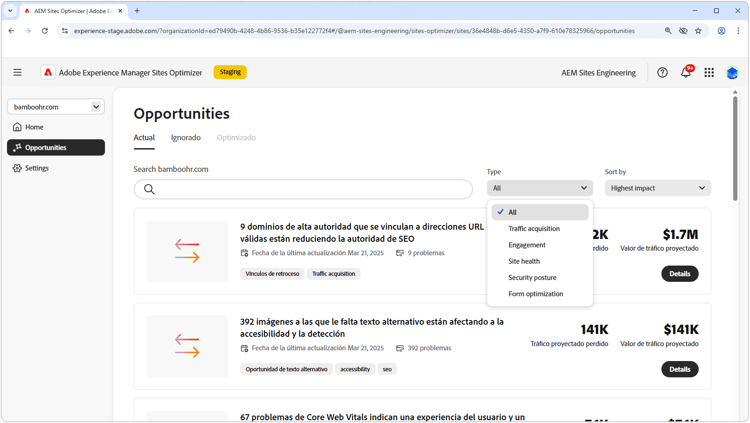Image resolution: width=750 pixels, height=423 pixels.
Task: Close the AEM Sites Optimizer tab
Action: 121,11
